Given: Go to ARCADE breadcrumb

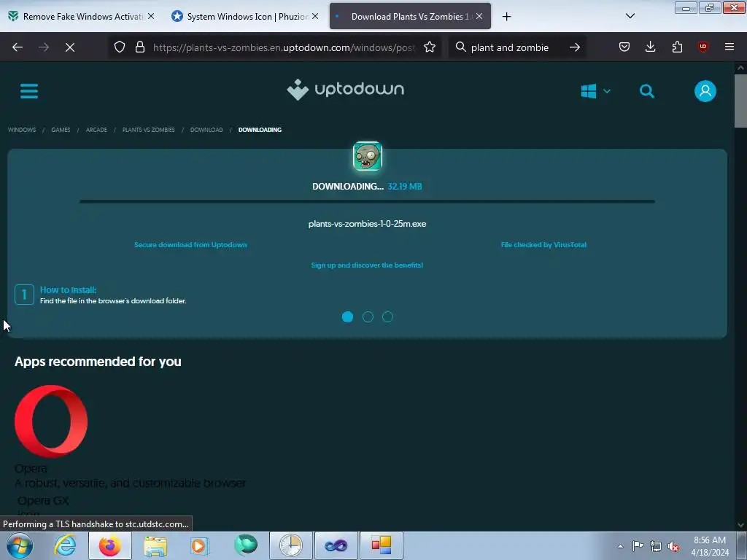Looking at the screenshot, I should 96,130.
